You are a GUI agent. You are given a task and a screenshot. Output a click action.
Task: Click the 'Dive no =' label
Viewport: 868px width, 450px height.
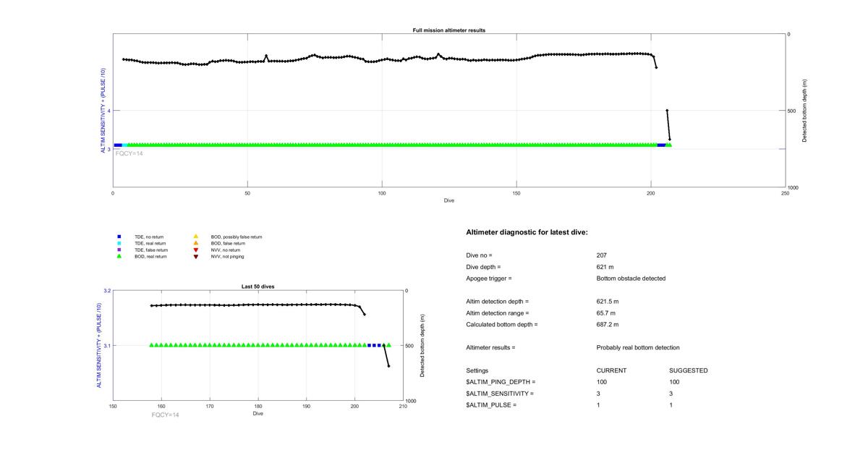(x=479, y=255)
